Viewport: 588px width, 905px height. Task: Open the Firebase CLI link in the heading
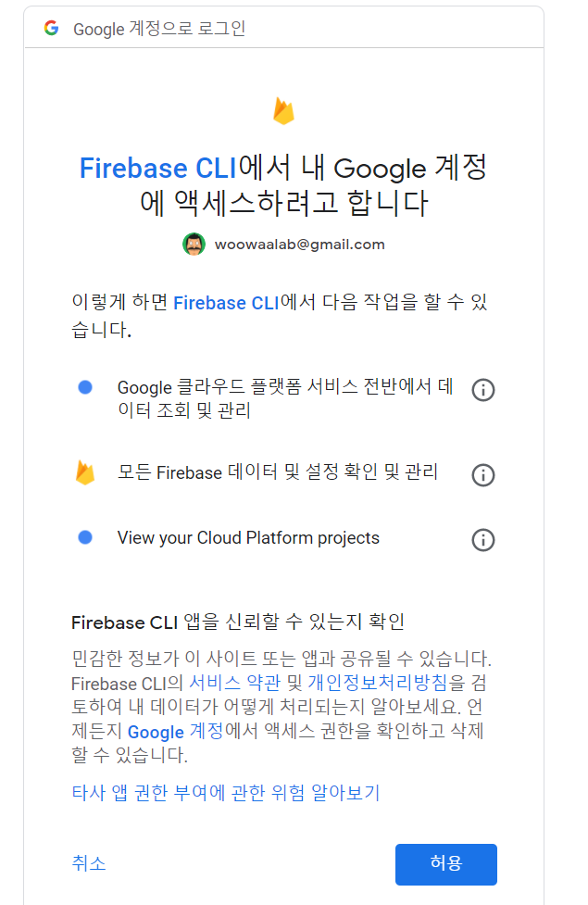[158, 169]
